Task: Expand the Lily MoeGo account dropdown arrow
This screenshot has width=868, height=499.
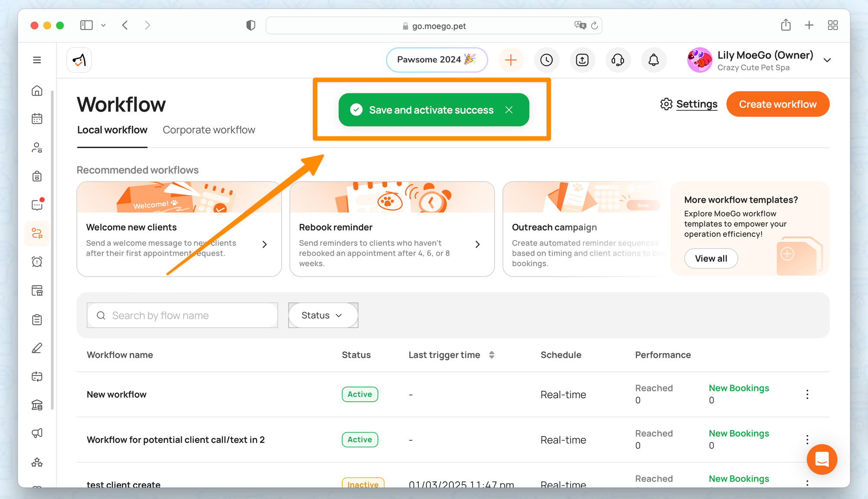Action: [x=827, y=60]
